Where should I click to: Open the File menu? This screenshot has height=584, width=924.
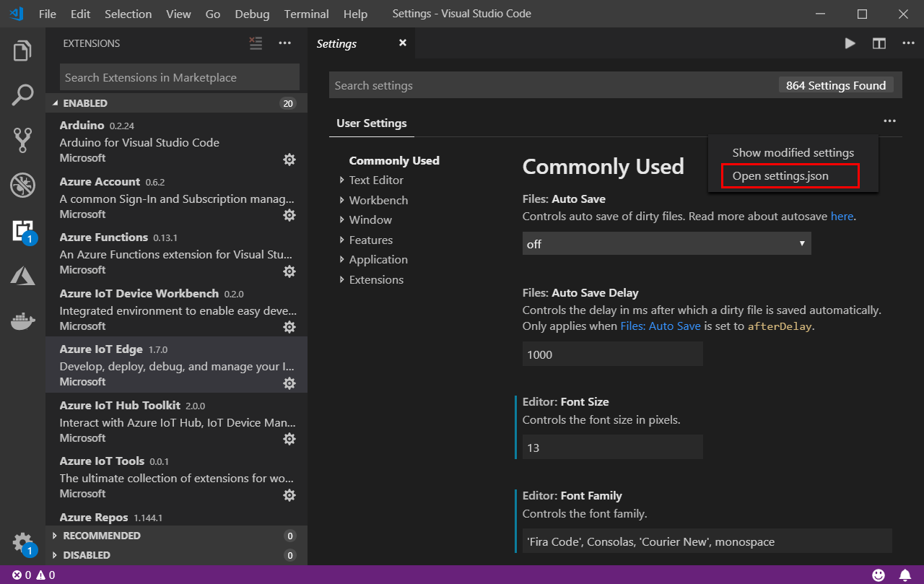coord(48,14)
